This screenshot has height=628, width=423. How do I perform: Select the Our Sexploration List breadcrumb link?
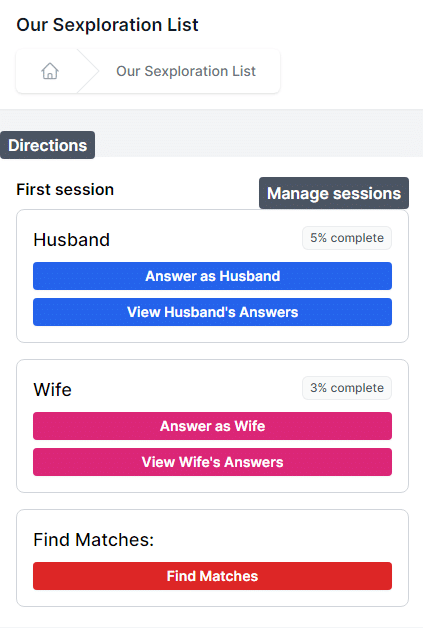point(186,71)
